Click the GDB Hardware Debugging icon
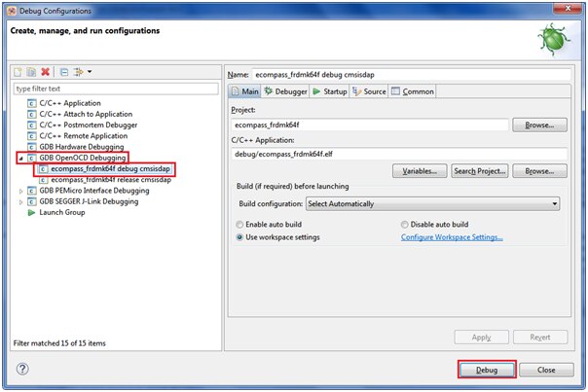The image size is (588, 392). 32,147
